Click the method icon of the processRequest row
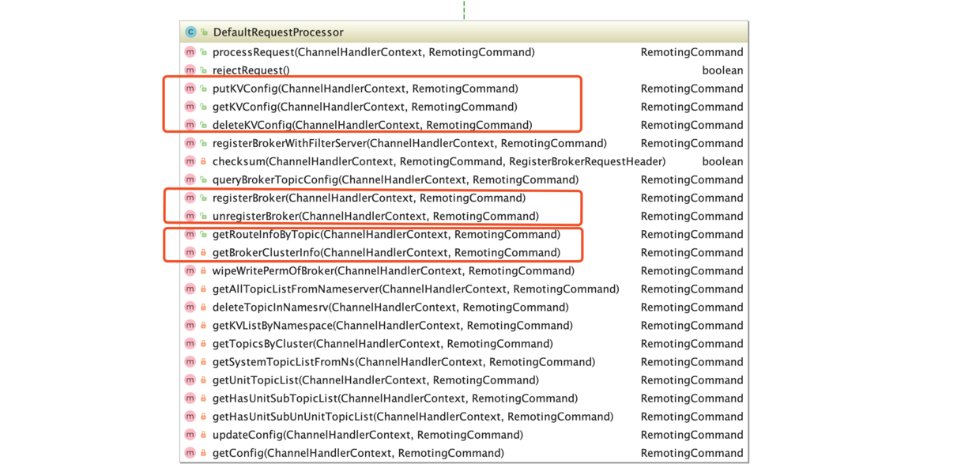The image size is (980, 468). pos(190,52)
